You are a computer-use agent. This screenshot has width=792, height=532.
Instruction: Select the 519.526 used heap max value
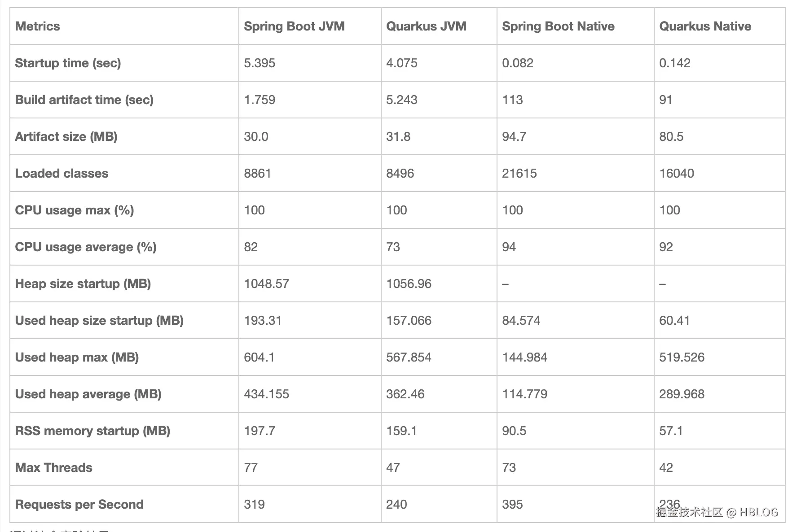(x=682, y=358)
